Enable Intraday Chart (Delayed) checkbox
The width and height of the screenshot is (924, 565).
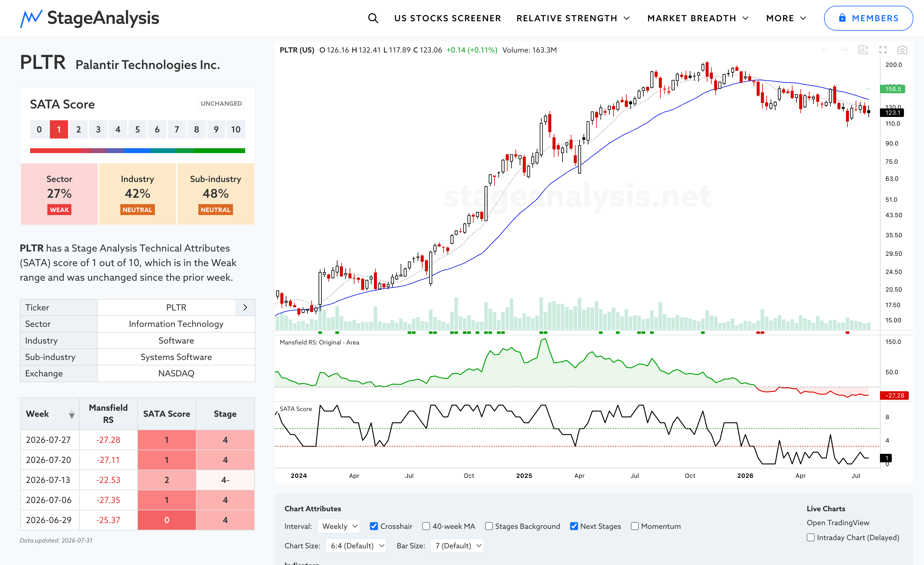(811, 537)
